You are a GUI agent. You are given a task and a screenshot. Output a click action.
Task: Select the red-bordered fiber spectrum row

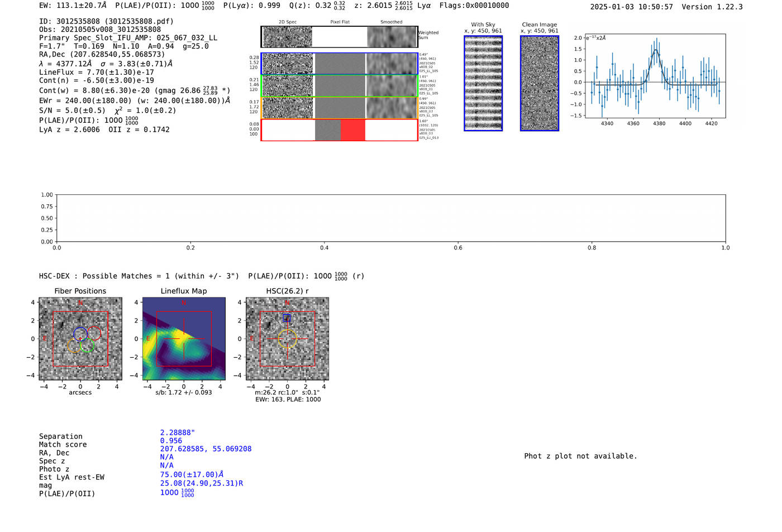coord(340,130)
